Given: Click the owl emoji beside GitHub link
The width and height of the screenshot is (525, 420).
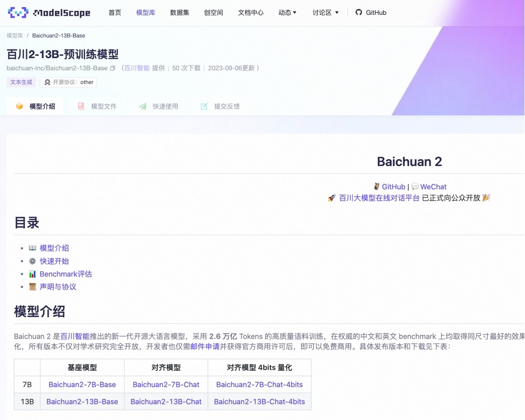Looking at the screenshot, I should (376, 186).
